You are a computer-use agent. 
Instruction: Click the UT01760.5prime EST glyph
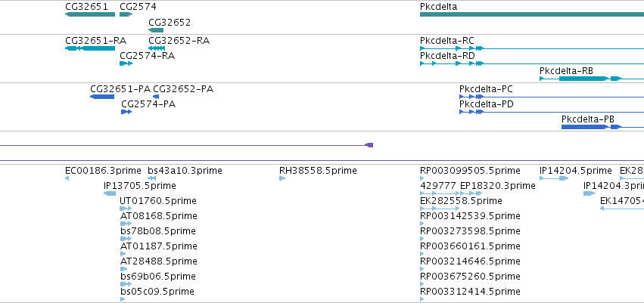point(126,209)
